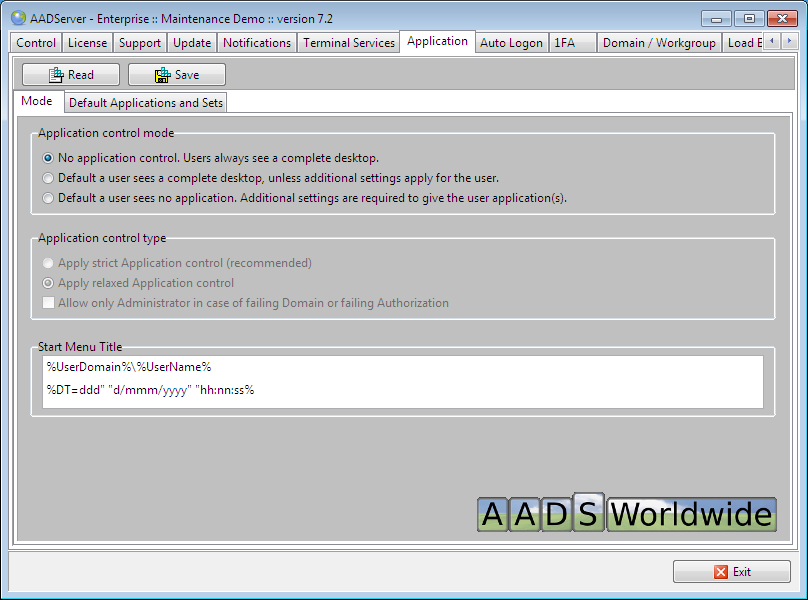
Task: Click the Exit button
Action: point(731,572)
